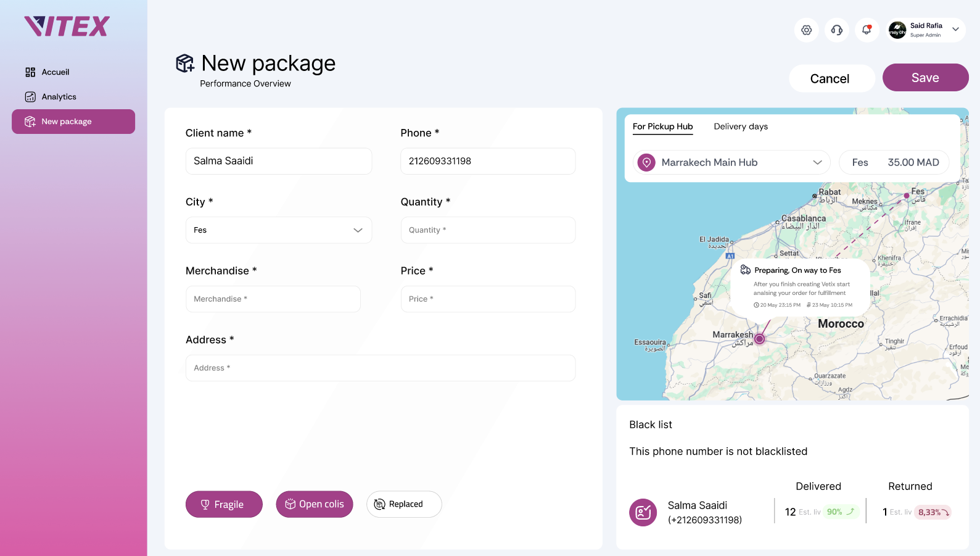Click the Marrakesh origin marker on map
Screen dimensions: 980x556
point(760,339)
